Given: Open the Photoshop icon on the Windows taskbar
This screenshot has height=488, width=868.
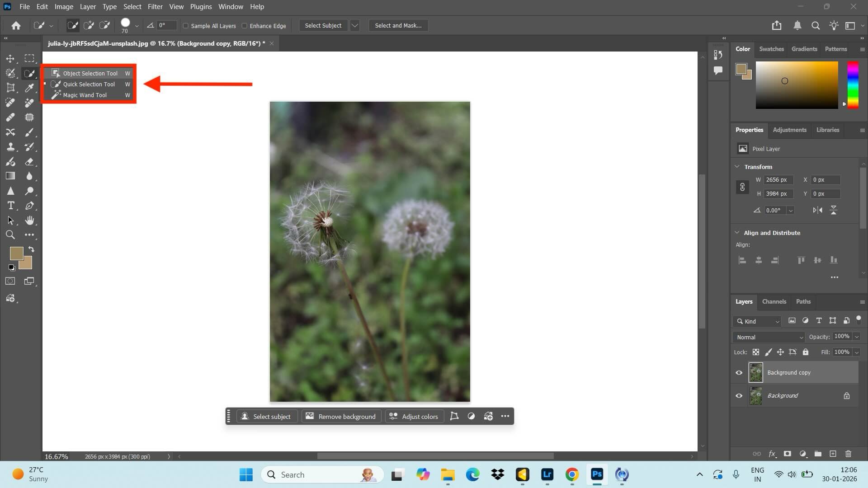Looking at the screenshot, I should 597,475.
